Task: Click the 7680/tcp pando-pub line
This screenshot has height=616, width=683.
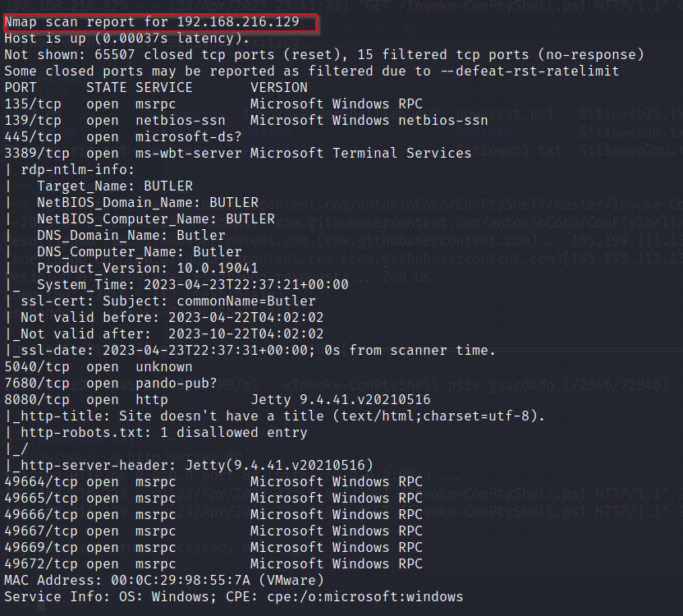Action: point(111,384)
